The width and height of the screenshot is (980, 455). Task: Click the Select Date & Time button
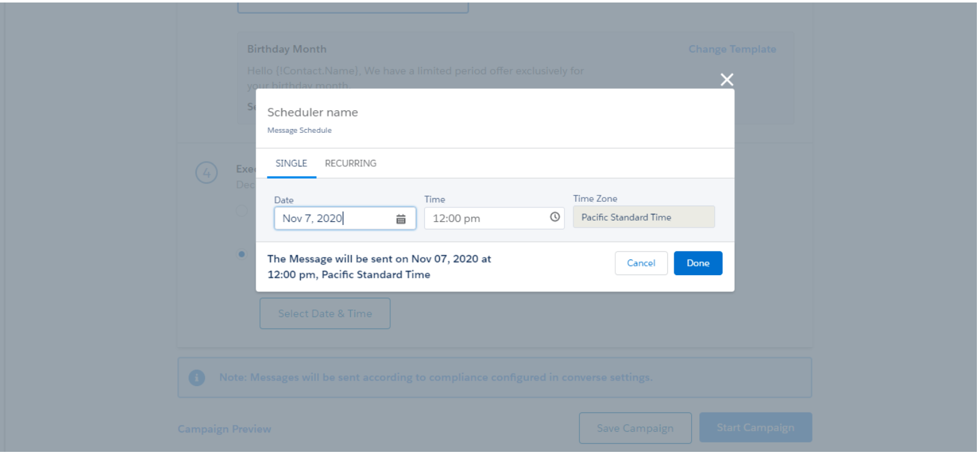coord(325,313)
